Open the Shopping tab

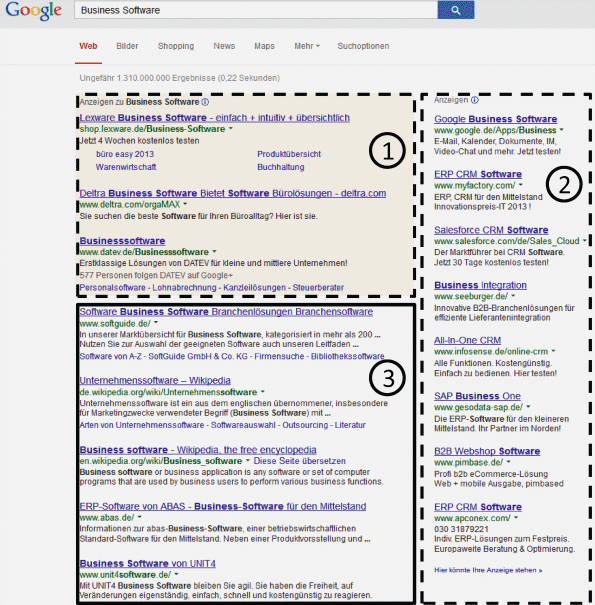point(176,46)
